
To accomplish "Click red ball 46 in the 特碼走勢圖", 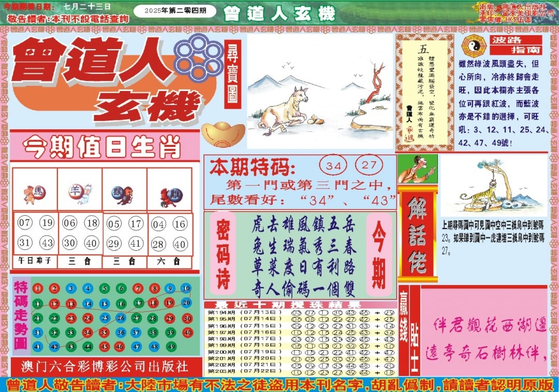I will (120, 346).
